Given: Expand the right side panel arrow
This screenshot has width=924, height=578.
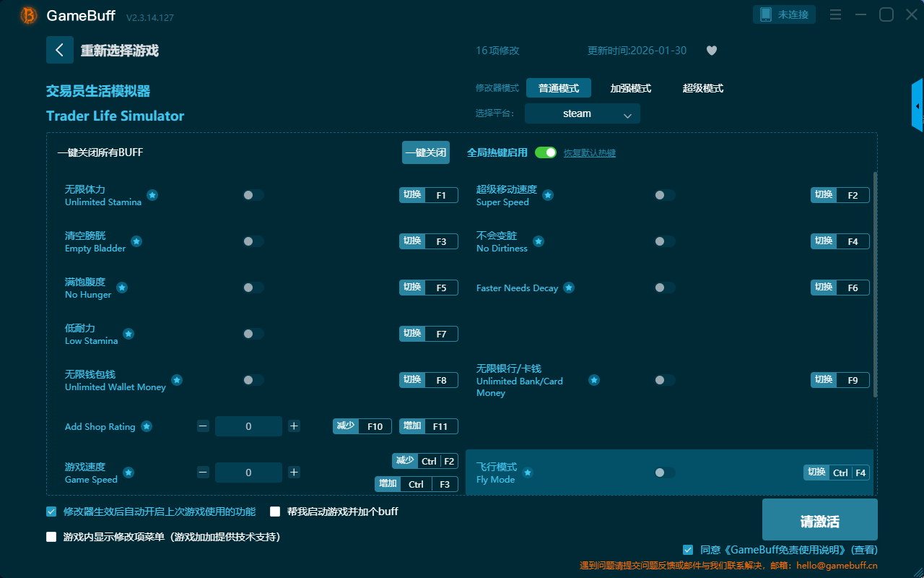Looking at the screenshot, I should (918, 106).
